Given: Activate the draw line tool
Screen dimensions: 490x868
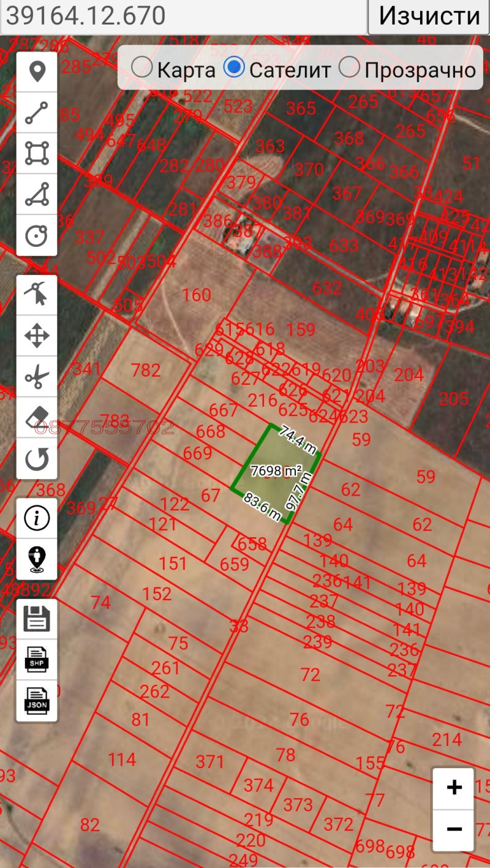Looking at the screenshot, I should (37, 113).
